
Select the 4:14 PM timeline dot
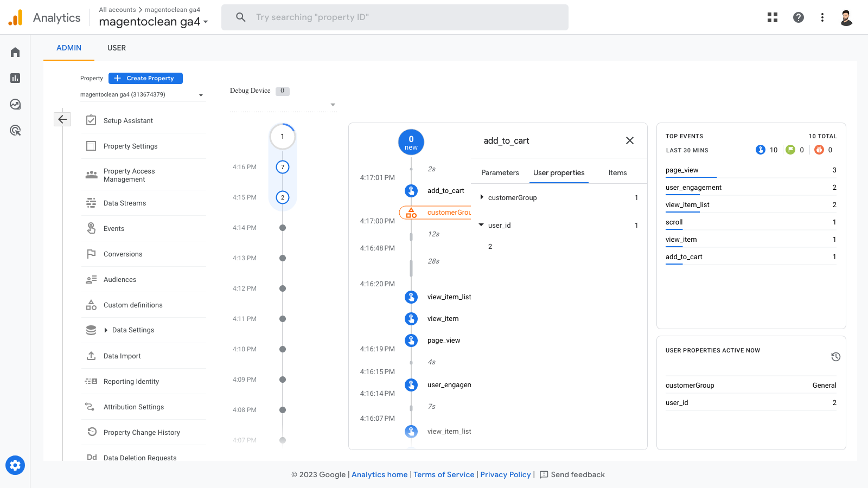[x=283, y=228]
